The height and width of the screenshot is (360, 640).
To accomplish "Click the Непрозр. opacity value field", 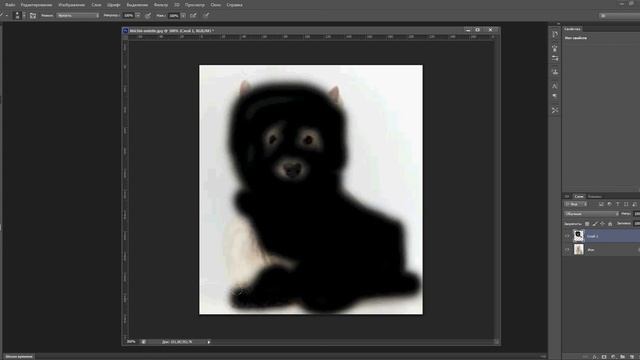I will [x=129, y=16].
